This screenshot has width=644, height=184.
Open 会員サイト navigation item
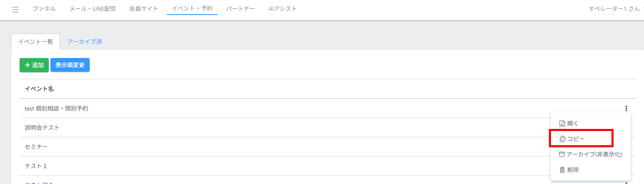coord(144,9)
